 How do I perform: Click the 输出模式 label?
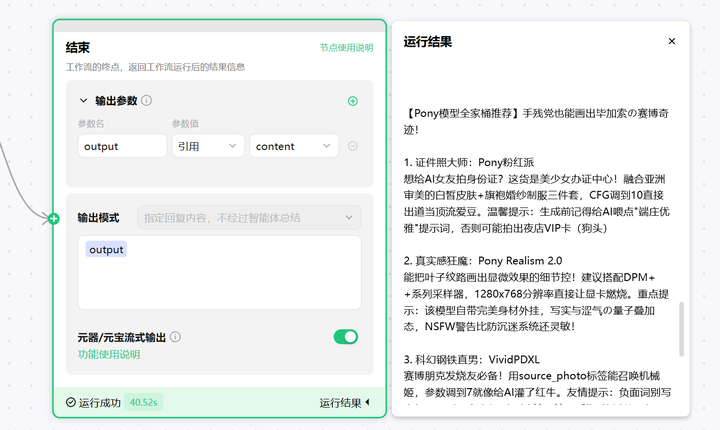pos(98,218)
